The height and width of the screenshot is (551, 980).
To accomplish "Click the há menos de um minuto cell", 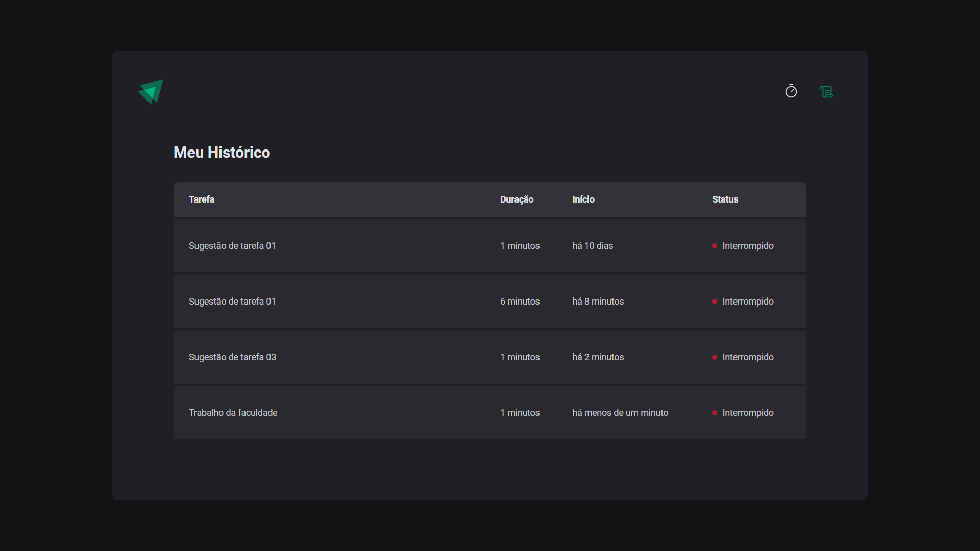I will pos(620,413).
